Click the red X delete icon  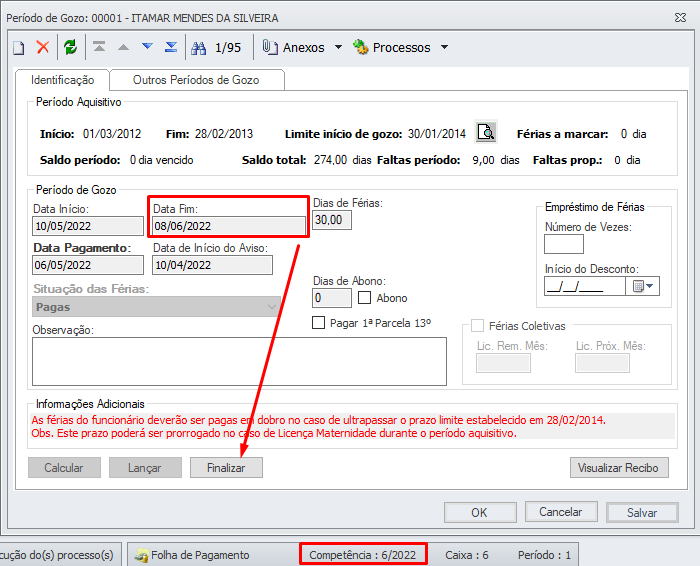(43, 47)
